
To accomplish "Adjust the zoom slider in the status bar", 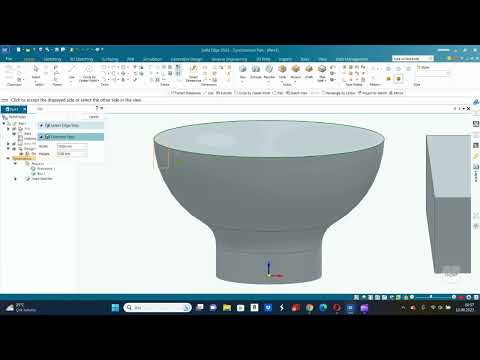I will coord(431,297).
